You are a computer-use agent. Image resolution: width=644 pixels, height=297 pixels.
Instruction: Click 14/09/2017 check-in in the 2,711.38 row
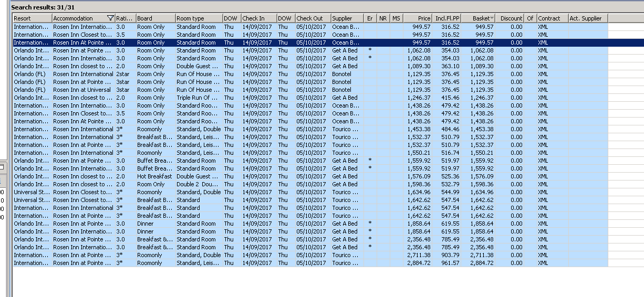pos(257,255)
